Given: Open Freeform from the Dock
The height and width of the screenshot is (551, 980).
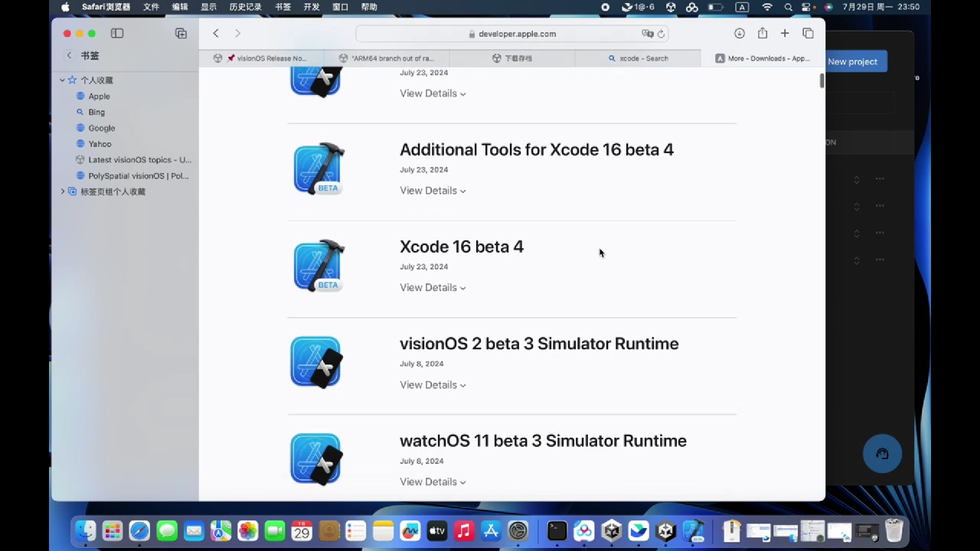Looking at the screenshot, I should tap(410, 530).
